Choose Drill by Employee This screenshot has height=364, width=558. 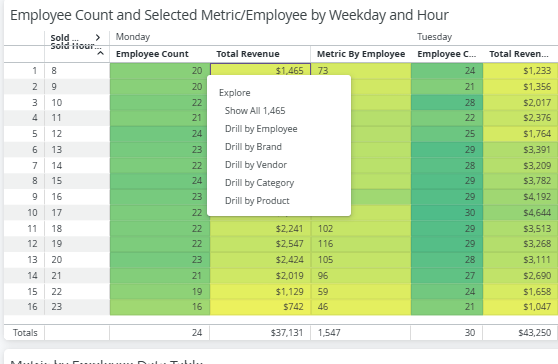[x=261, y=129]
